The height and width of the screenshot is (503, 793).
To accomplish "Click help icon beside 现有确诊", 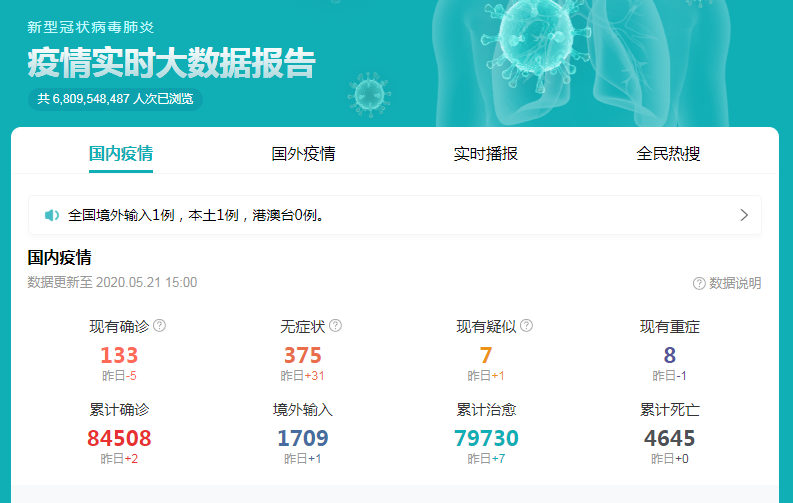I will coord(160,326).
